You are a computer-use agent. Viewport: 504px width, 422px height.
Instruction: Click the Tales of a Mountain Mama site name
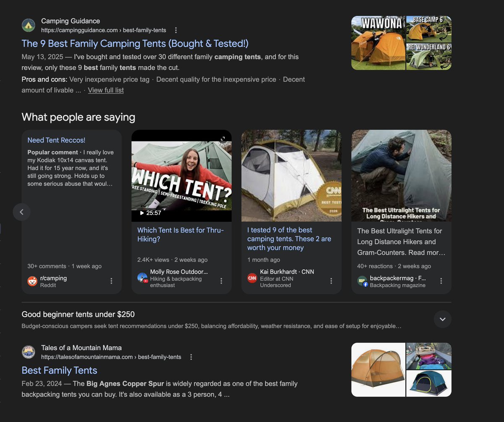[81, 348]
